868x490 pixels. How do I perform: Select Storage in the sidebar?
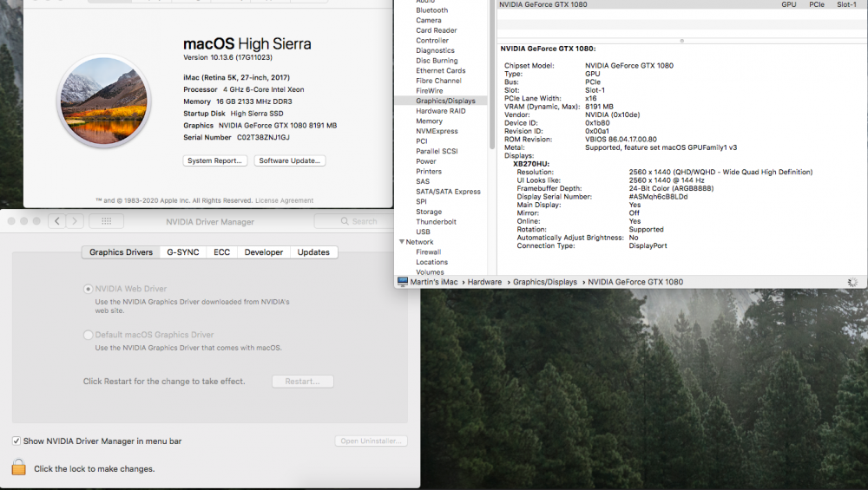(429, 212)
